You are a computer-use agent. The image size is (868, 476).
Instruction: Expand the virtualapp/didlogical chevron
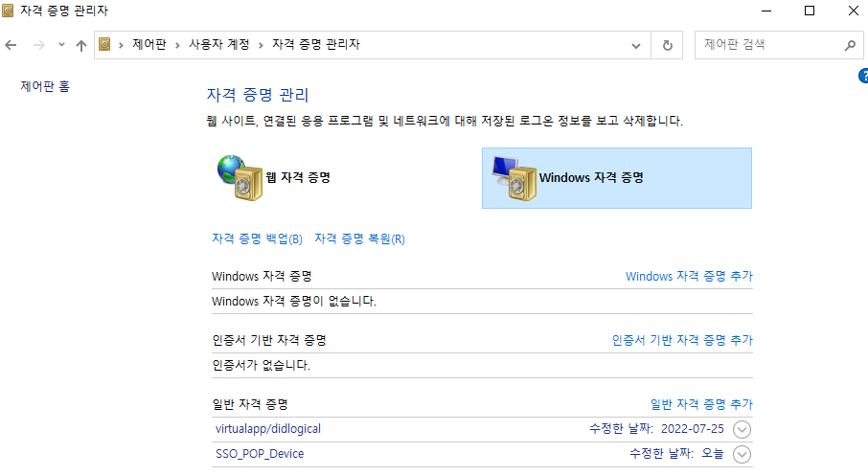742,429
